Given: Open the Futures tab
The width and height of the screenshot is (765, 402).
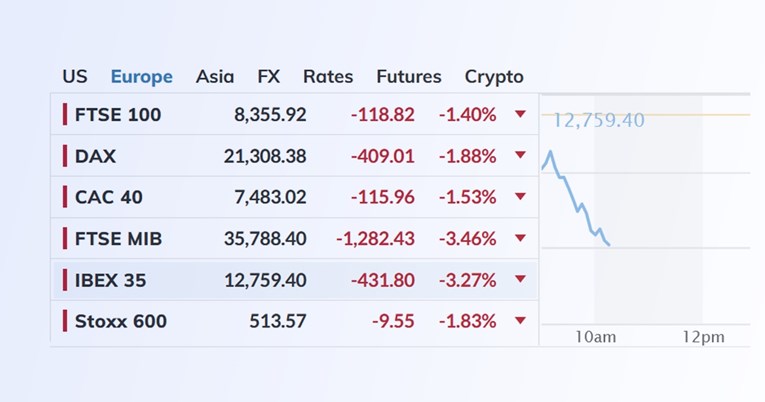Looking at the screenshot, I should 408,77.
